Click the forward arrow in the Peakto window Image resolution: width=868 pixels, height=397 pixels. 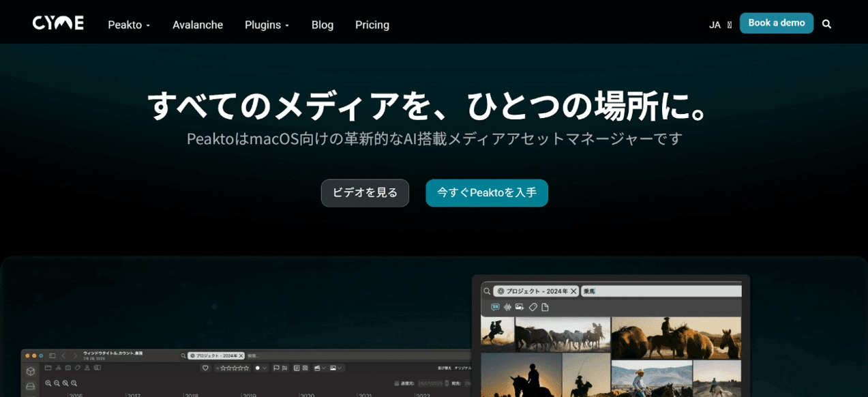coord(75,356)
